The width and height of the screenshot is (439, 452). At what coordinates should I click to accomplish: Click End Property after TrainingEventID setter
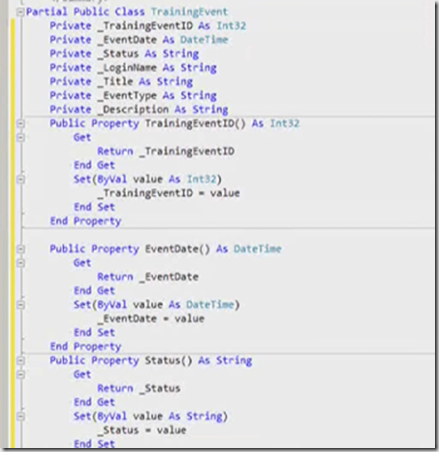coord(86,221)
